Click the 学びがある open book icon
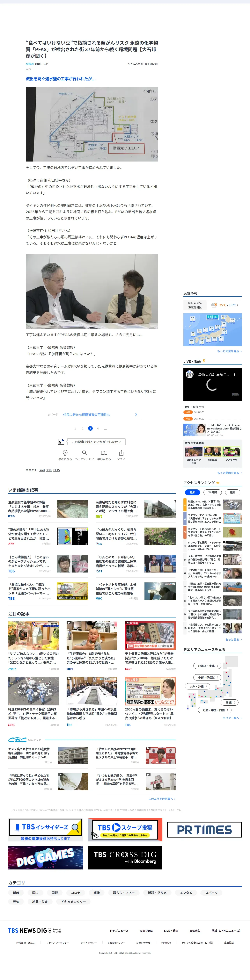 pos(104,453)
